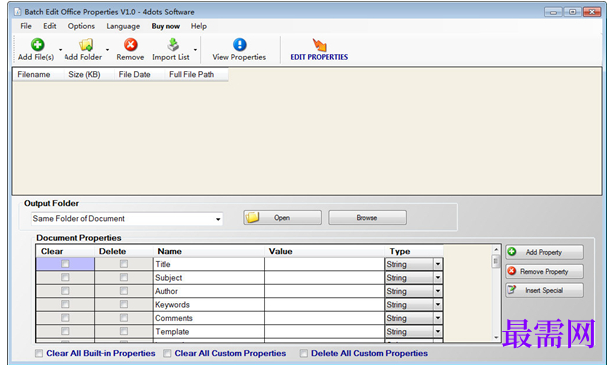This screenshot has width=614, height=365.
Task: Check the Delete box for Author
Action: pyautogui.click(x=124, y=291)
